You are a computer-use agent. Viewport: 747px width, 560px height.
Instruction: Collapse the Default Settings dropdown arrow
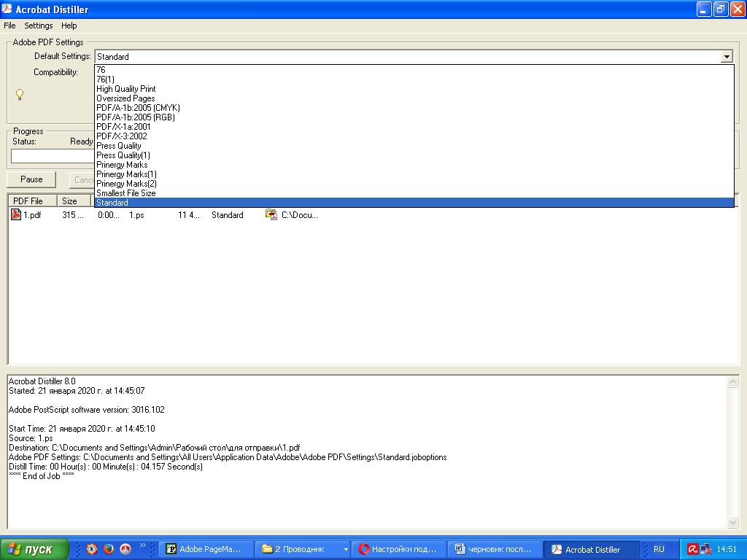[x=726, y=57]
